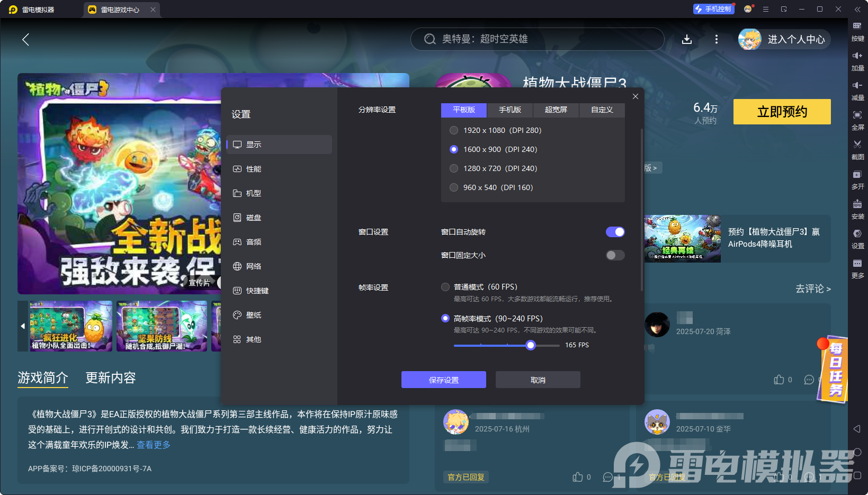
Task: Open 查看更多 link in game intro
Action: pyautogui.click(x=154, y=445)
